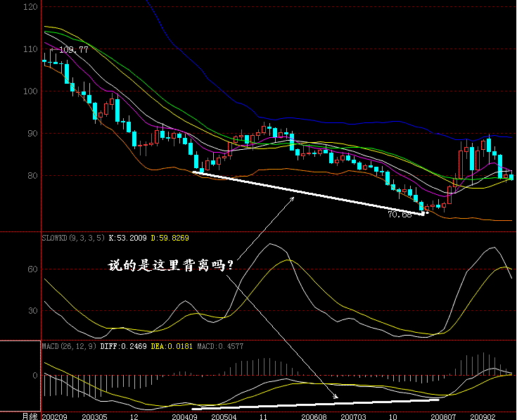Click the 109.77 high price label
517x420 pixels.
[74, 50]
